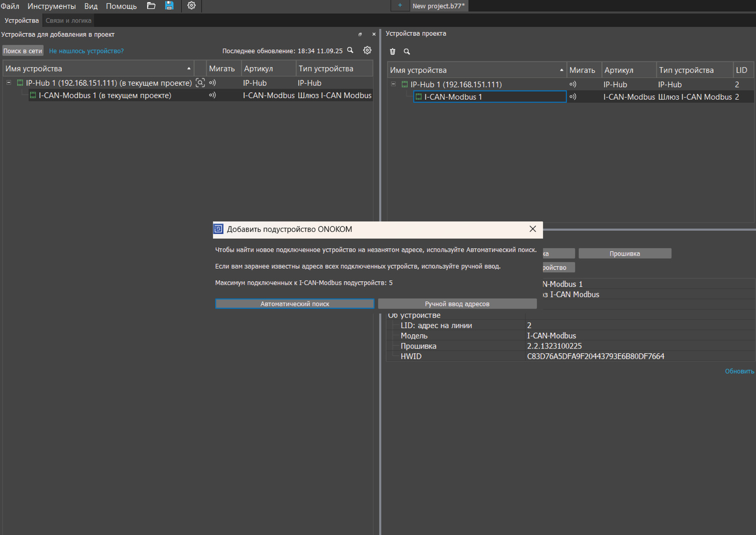Click Ручной ввод адресов button
Image resolution: width=756 pixels, height=535 pixels.
[x=457, y=304]
